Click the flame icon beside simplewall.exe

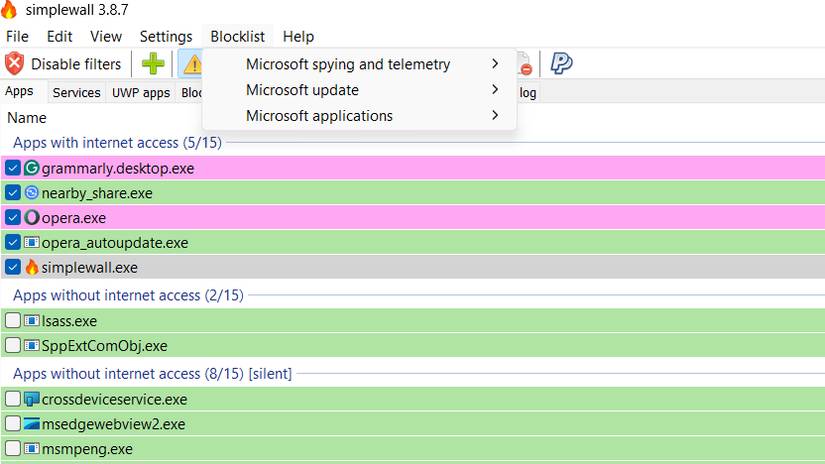[x=32, y=267]
